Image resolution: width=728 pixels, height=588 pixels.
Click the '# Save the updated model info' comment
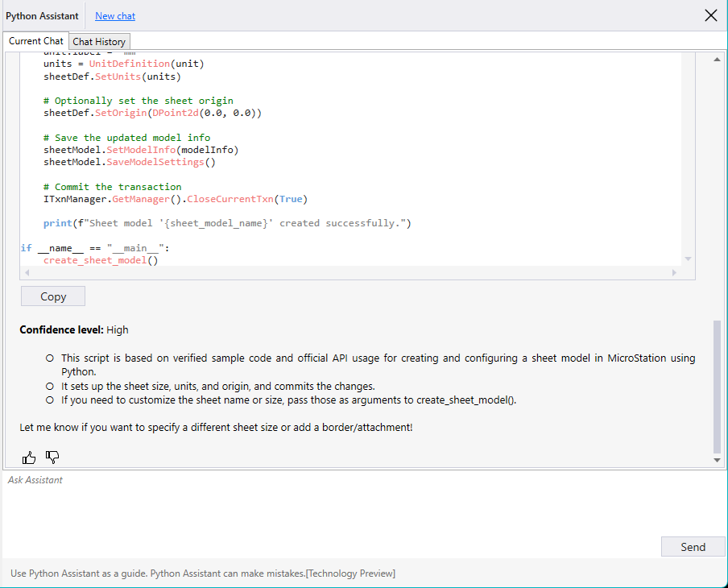(x=126, y=138)
